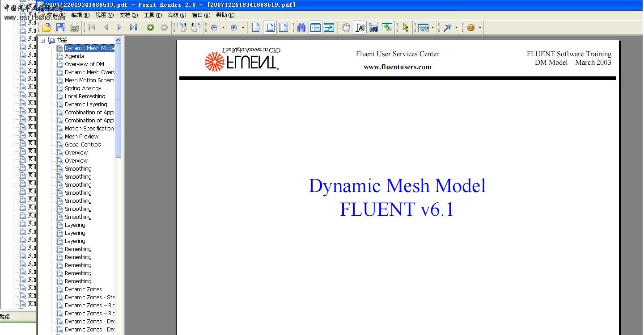Open the 视图(V) menu

[x=104, y=15]
